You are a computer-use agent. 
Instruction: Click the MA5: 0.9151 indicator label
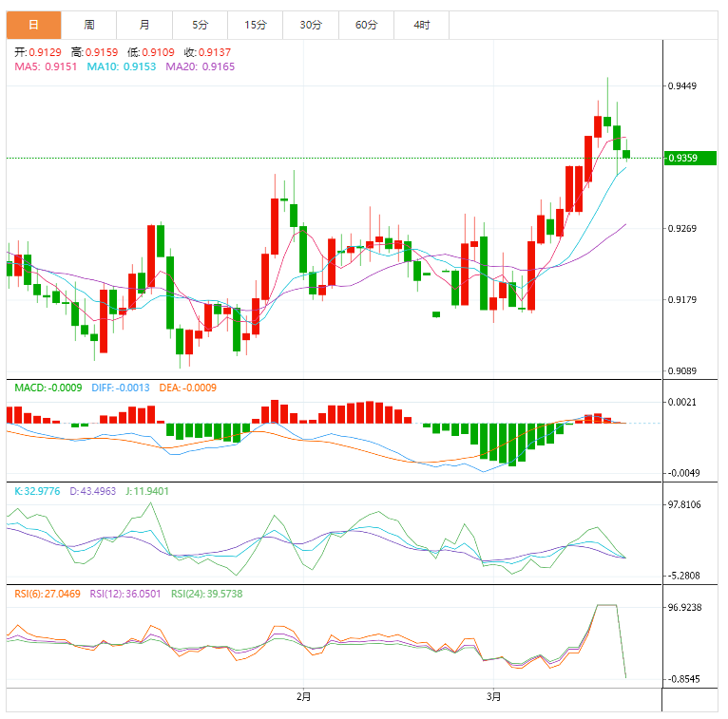point(46,66)
